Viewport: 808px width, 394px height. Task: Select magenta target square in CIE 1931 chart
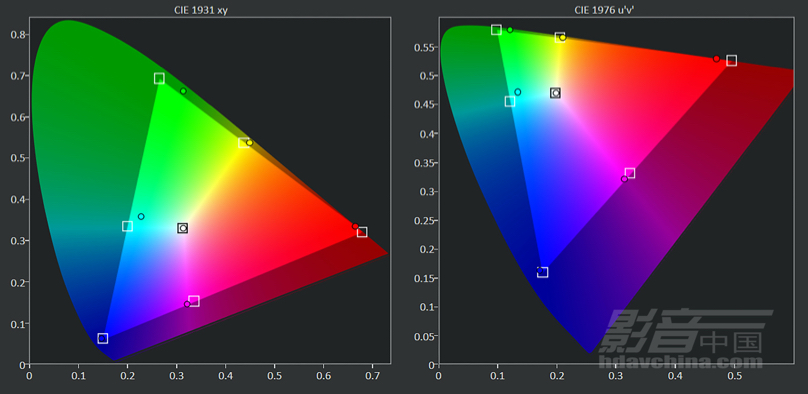tap(194, 301)
